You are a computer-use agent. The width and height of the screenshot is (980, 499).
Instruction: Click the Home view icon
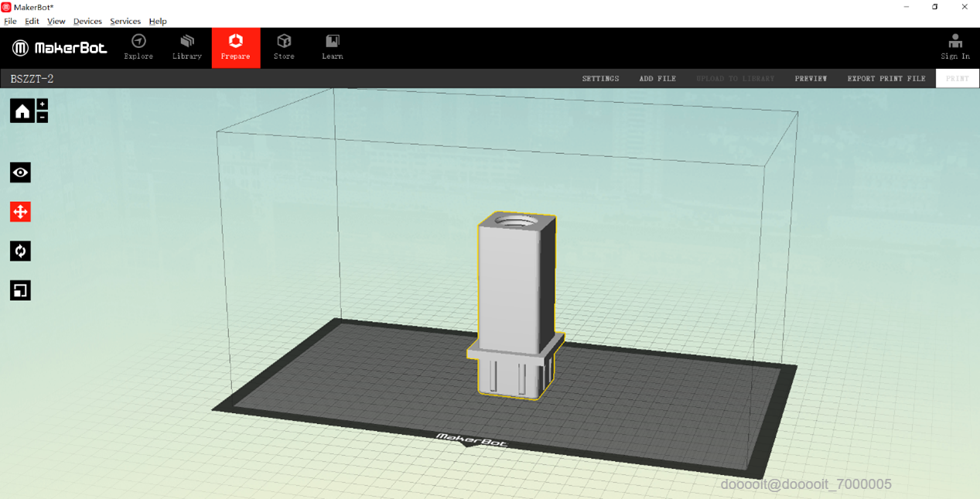(22, 111)
